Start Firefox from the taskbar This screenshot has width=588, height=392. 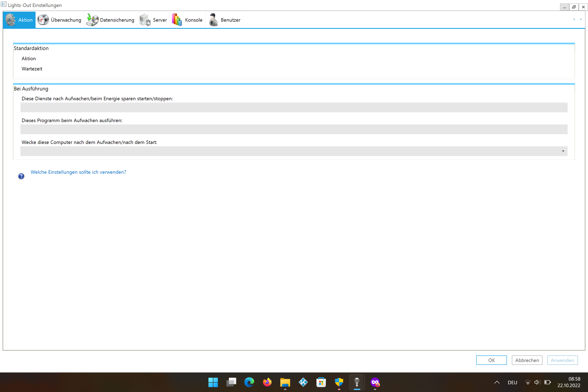coord(267,382)
